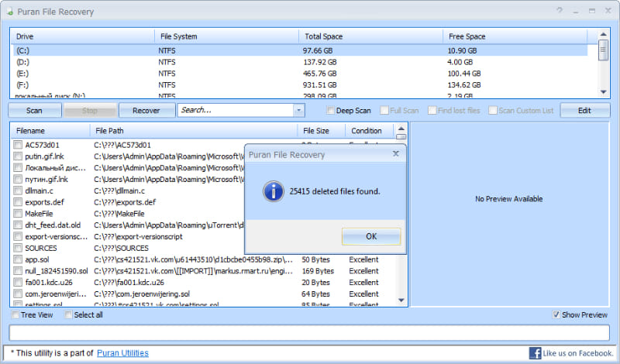The image size is (620, 364).
Task: Close the deleted files found dialog
Action: pos(396,153)
